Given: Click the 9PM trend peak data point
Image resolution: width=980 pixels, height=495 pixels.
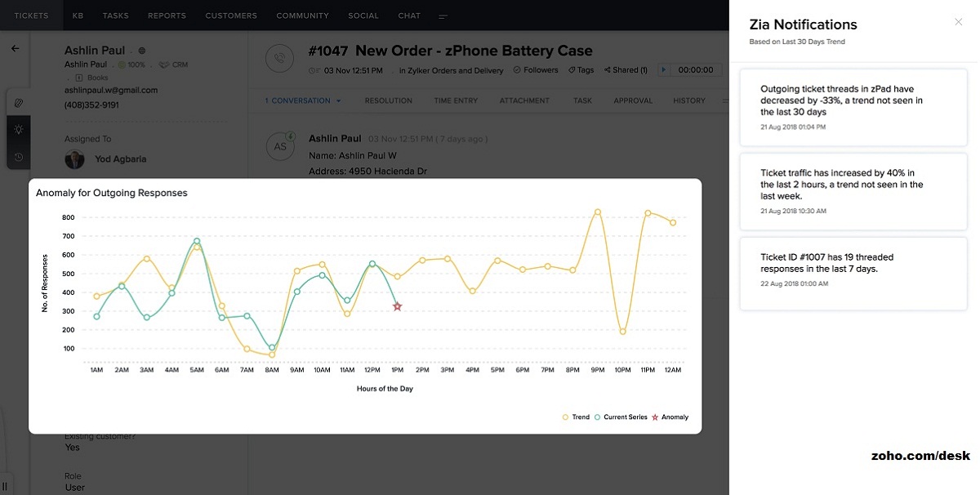Looking at the screenshot, I should [x=598, y=212].
